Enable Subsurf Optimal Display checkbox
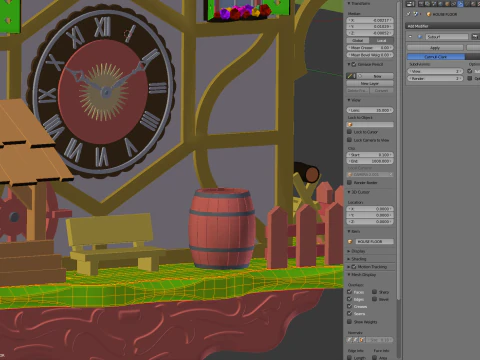The height and width of the screenshot is (360, 480). (x=470, y=78)
